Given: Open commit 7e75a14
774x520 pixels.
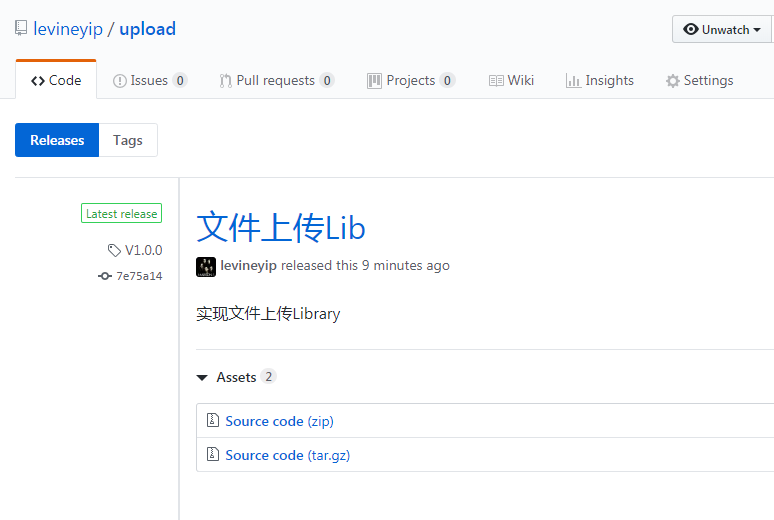Looking at the screenshot, I should point(139,276).
